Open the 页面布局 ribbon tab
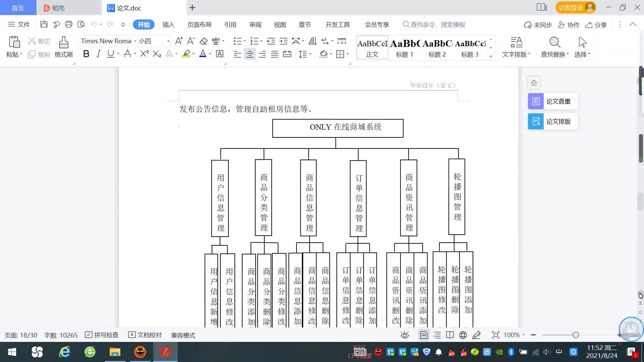 click(199, 24)
